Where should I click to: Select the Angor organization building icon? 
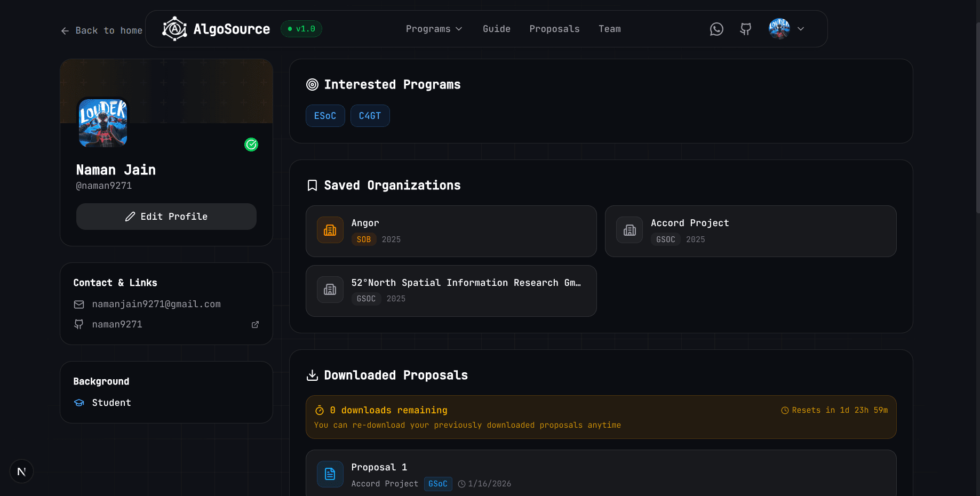[330, 230]
